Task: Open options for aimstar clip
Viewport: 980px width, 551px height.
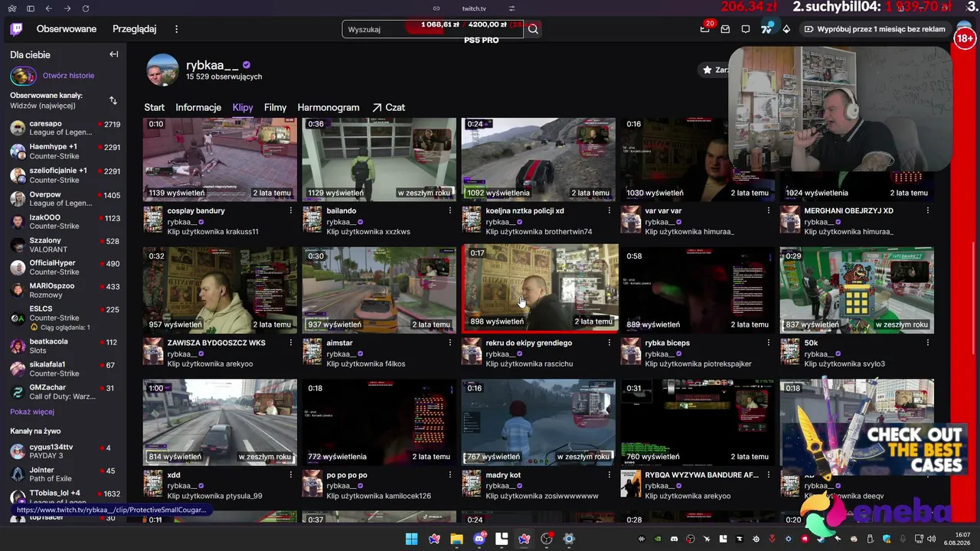Action: 450,343
